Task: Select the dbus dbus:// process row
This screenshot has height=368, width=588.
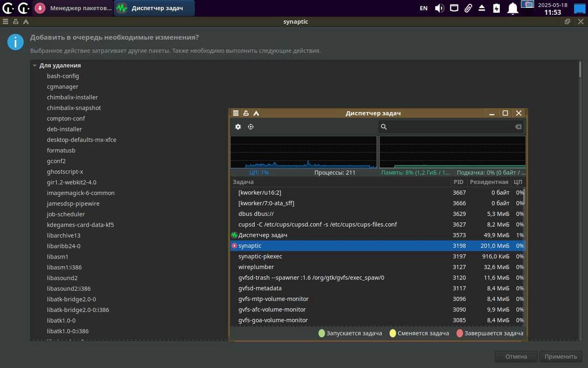Action: coord(377,214)
